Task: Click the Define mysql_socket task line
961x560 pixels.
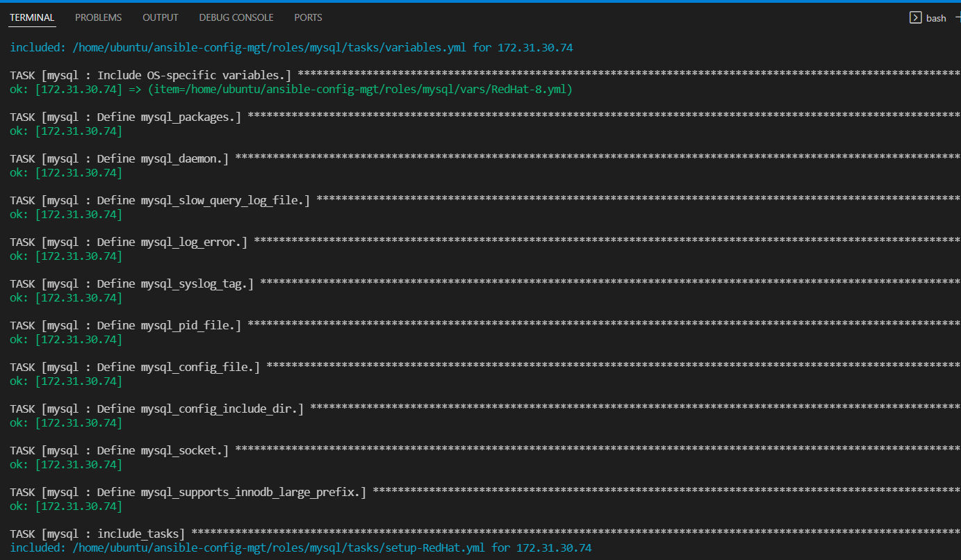Action: pyautogui.click(x=118, y=450)
